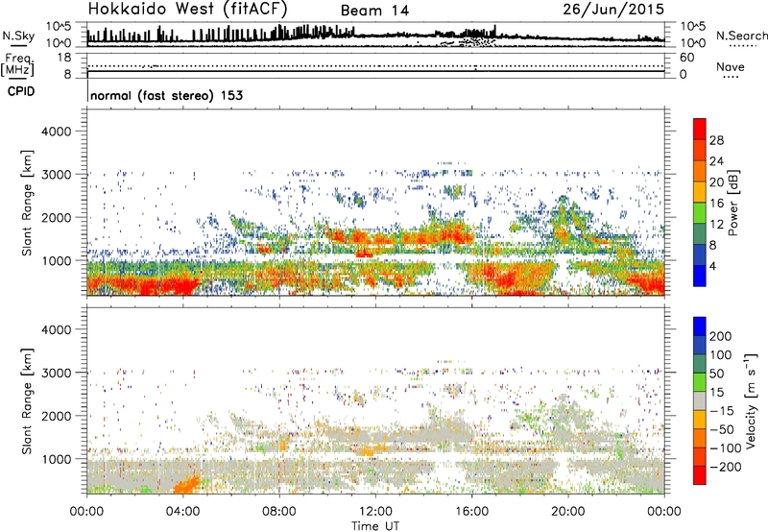Click the 'N.Sky' legend label
This screenshot has width=768, height=532.
(x=18, y=36)
